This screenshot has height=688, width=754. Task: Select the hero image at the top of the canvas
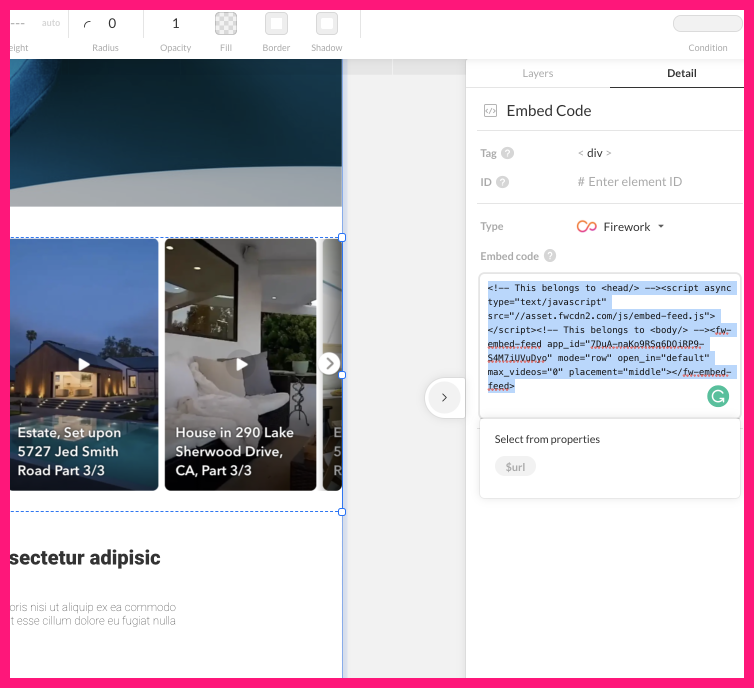176,133
